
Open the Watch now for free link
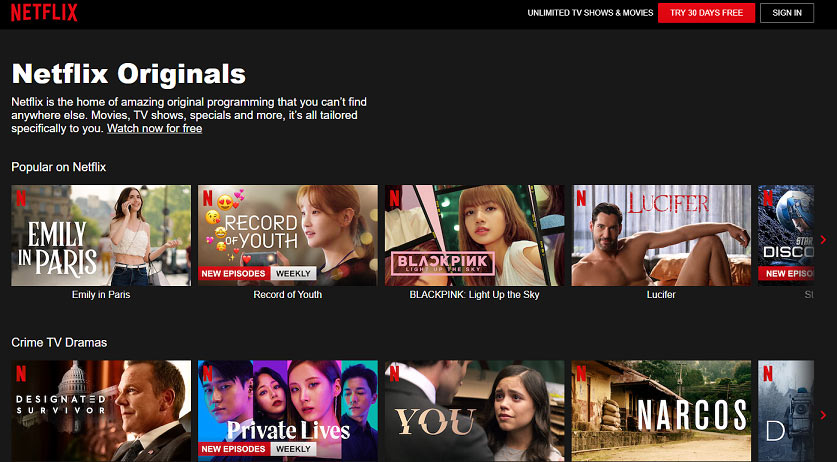[x=154, y=129]
